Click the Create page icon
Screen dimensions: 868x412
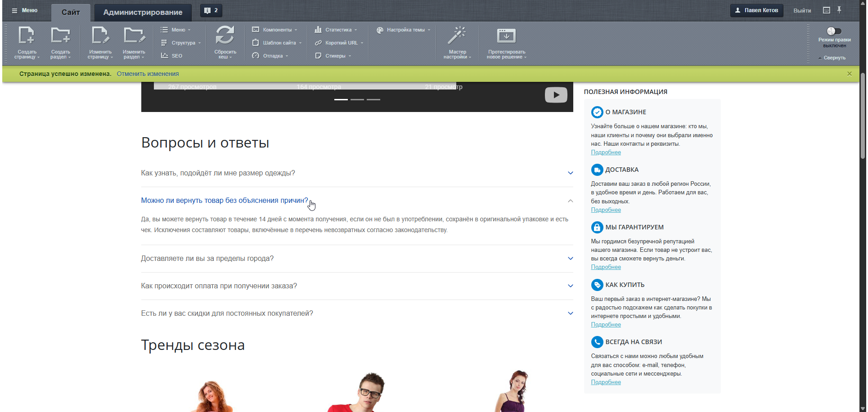(x=26, y=36)
